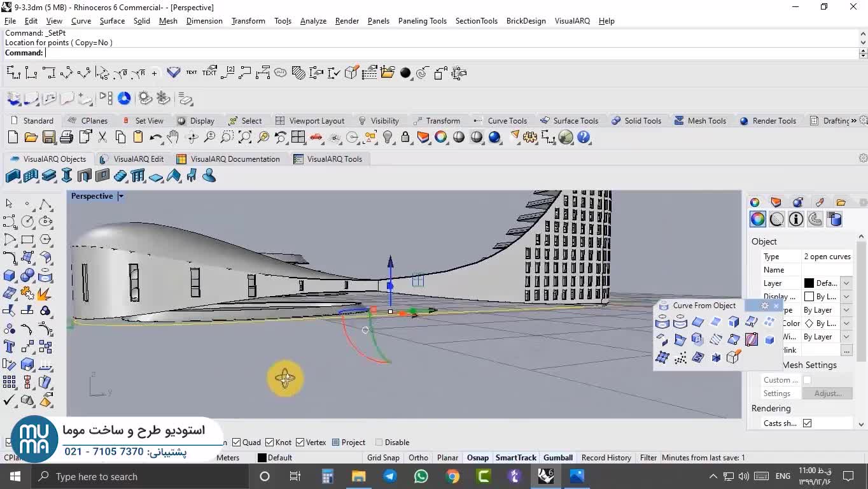This screenshot has height=489, width=868.
Task: Open the Surface menu
Action: pos(112,21)
